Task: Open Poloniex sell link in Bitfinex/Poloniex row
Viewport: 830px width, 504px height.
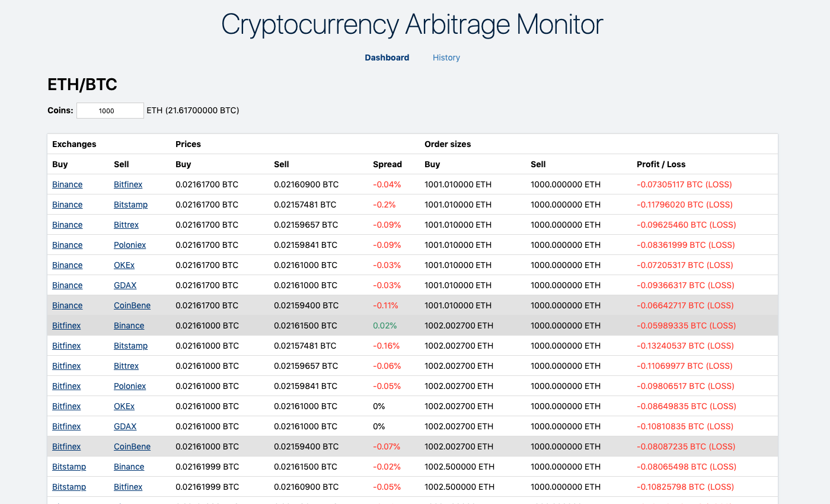Action: click(130, 386)
